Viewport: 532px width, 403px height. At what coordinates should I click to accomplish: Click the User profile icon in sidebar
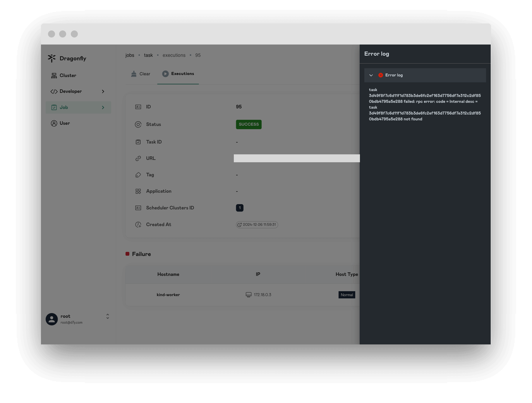(54, 123)
